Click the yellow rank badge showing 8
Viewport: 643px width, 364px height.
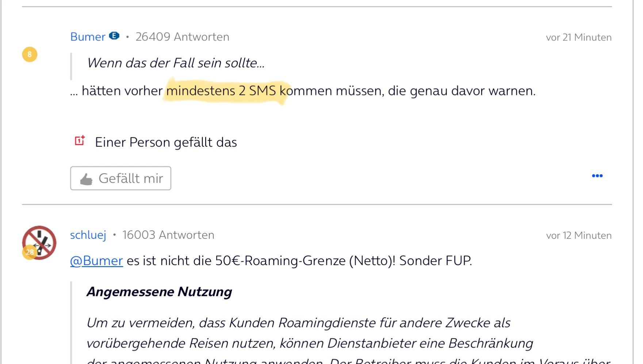[30, 54]
